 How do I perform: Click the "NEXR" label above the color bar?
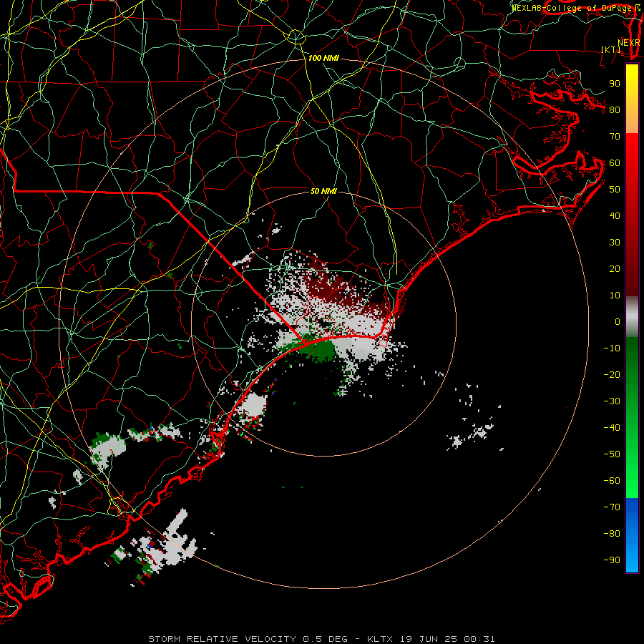coord(629,43)
